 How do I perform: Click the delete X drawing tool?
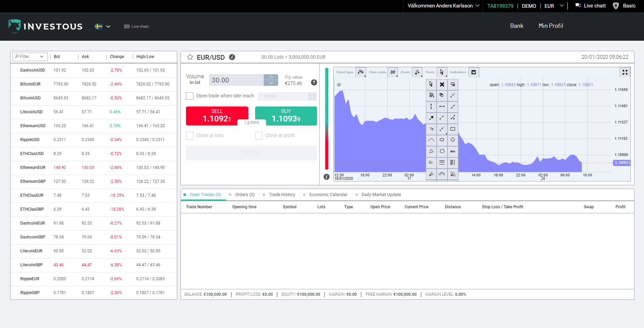(442, 84)
